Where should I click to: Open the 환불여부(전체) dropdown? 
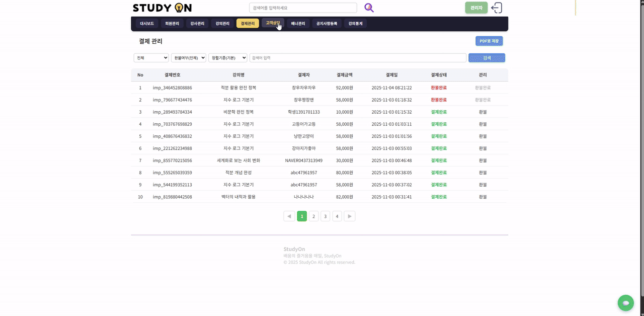coord(189,58)
